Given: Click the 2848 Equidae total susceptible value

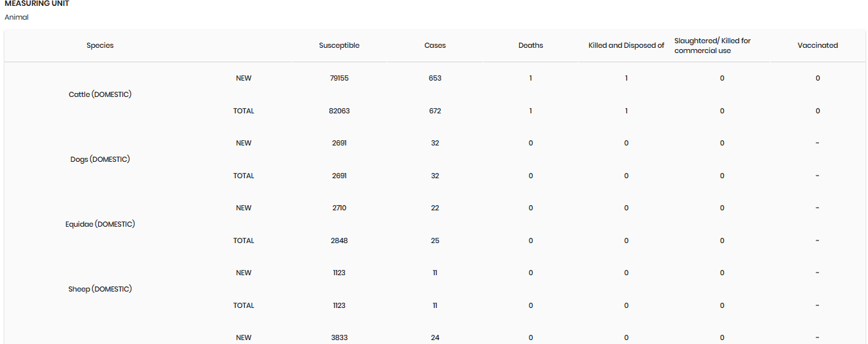Looking at the screenshot, I should point(339,240).
